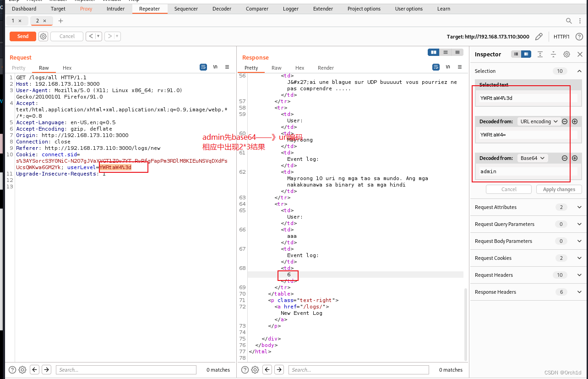Open the tab bar overflow menu
The width and height of the screenshot is (588, 379).
(580, 21)
